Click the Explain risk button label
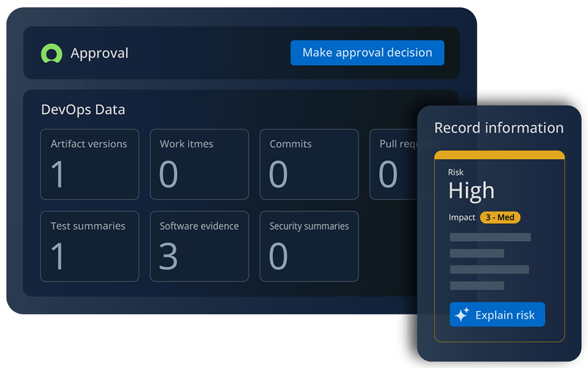Viewport: 588px width, 368px height. [x=505, y=315]
